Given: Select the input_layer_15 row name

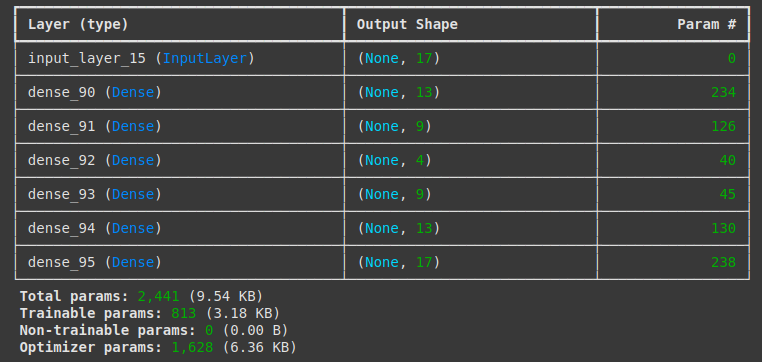Looking at the screenshot, I should click(x=87, y=58).
